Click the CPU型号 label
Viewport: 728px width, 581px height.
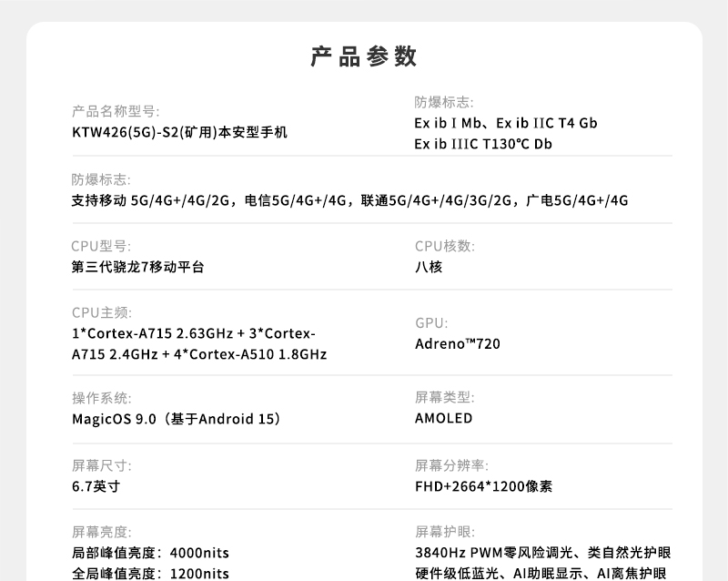point(101,246)
